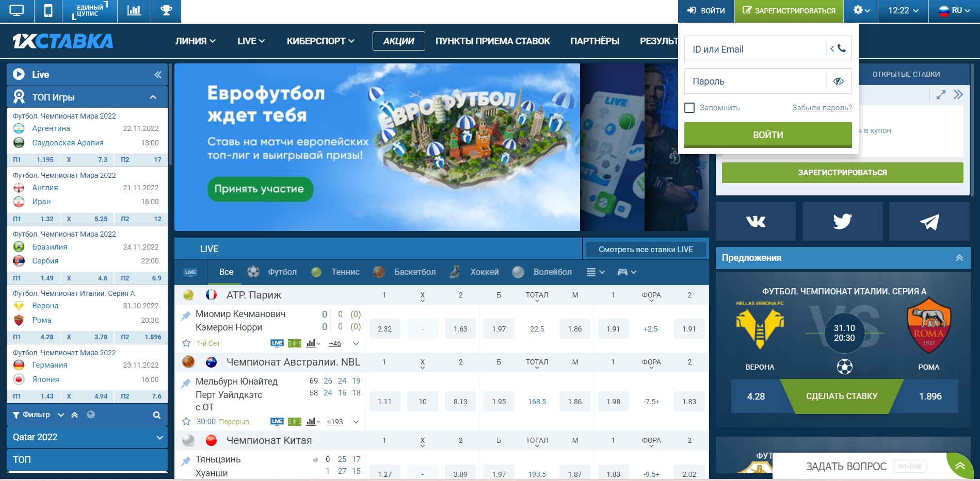The image size is (980, 481).
Task: Collapse the Live sidebar with double arrows
Action: coord(158,75)
